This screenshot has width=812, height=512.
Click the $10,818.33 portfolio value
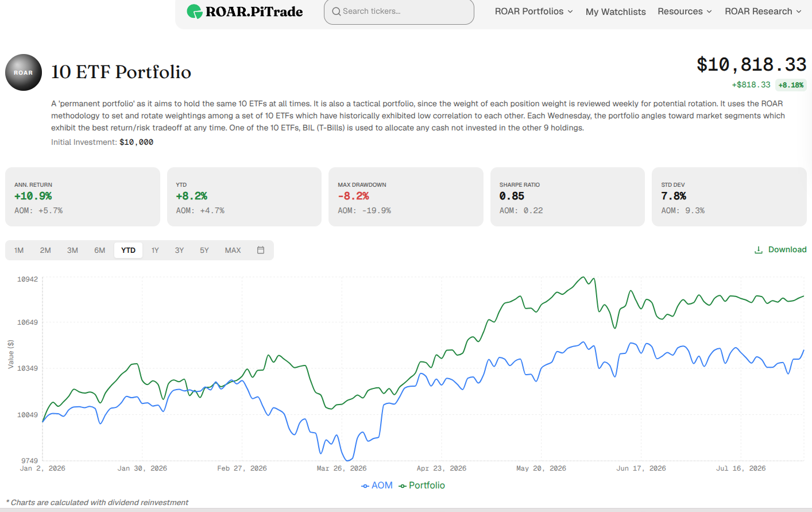(752, 64)
